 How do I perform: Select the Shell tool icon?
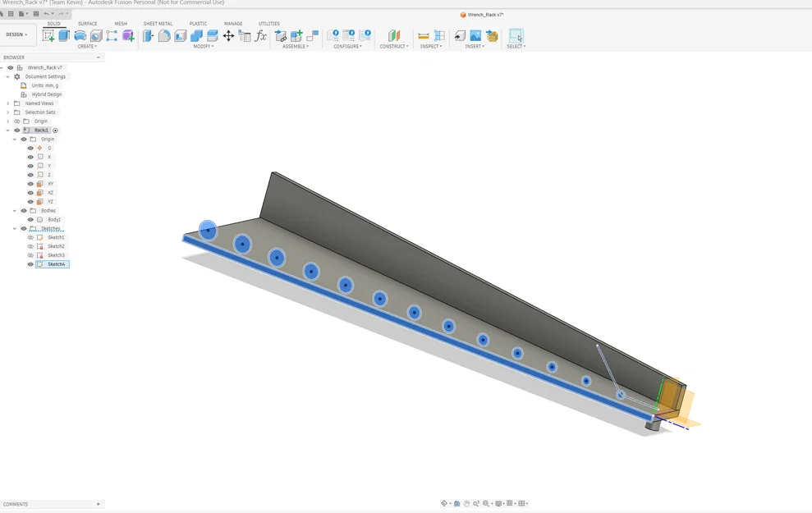(180, 35)
